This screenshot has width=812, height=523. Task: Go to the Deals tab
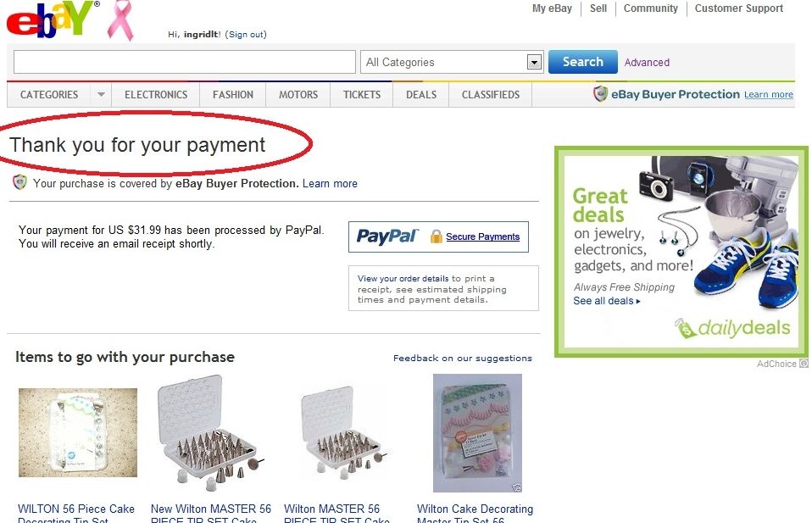point(421,95)
